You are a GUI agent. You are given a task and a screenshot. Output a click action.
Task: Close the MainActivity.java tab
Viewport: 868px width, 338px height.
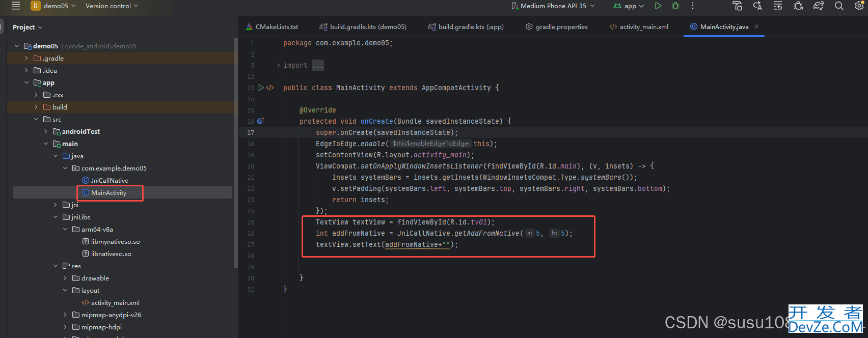point(756,26)
